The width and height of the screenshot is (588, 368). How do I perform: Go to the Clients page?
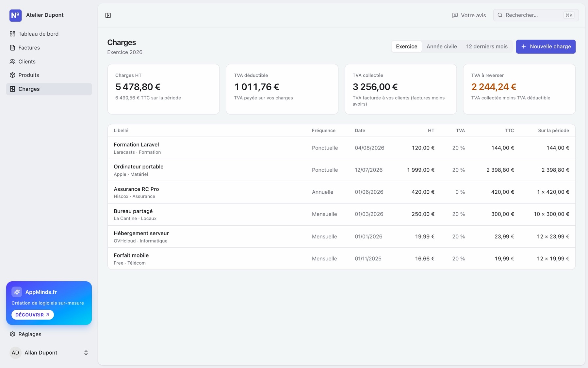click(49, 61)
